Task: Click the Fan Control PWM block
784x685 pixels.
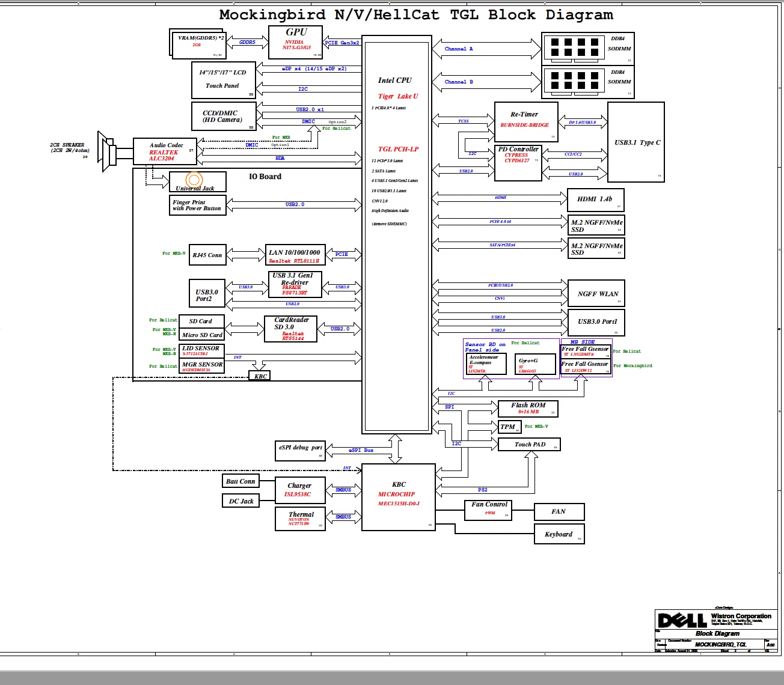Action: (x=488, y=510)
